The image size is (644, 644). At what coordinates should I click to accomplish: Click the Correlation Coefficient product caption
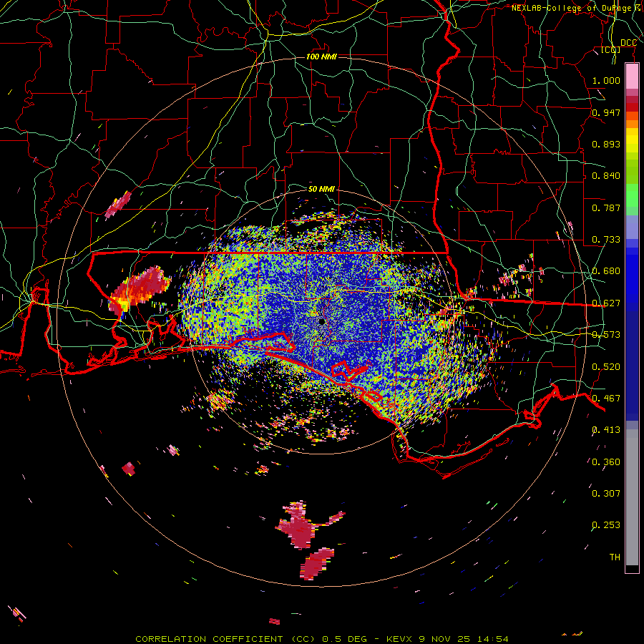(322, 639)
